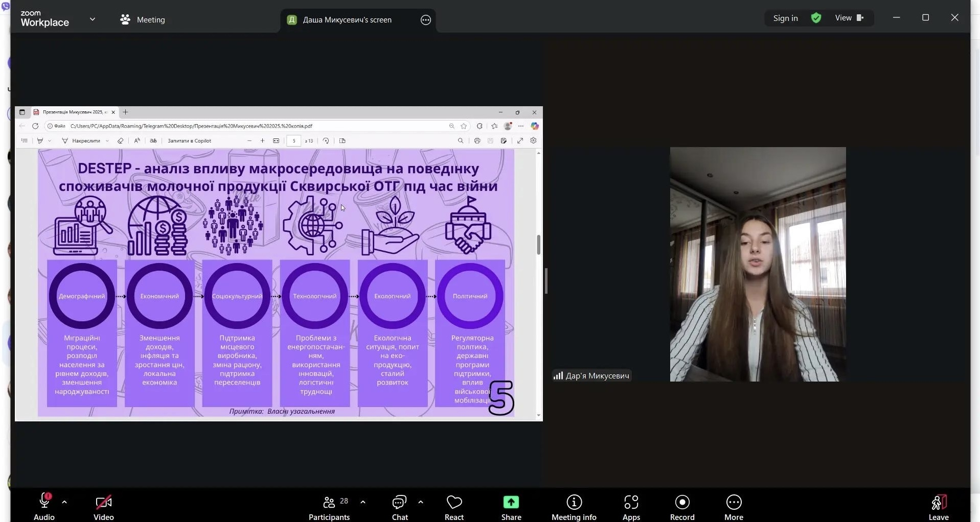Screen dimensions: 980x522
Task: Click the green Share button
Action: click(511, 506)
